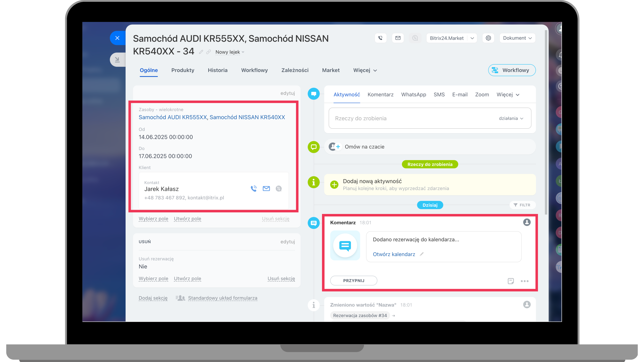The image size is (644, 362).
Task: Edit title with pencil icon
Action: [201, 52]
